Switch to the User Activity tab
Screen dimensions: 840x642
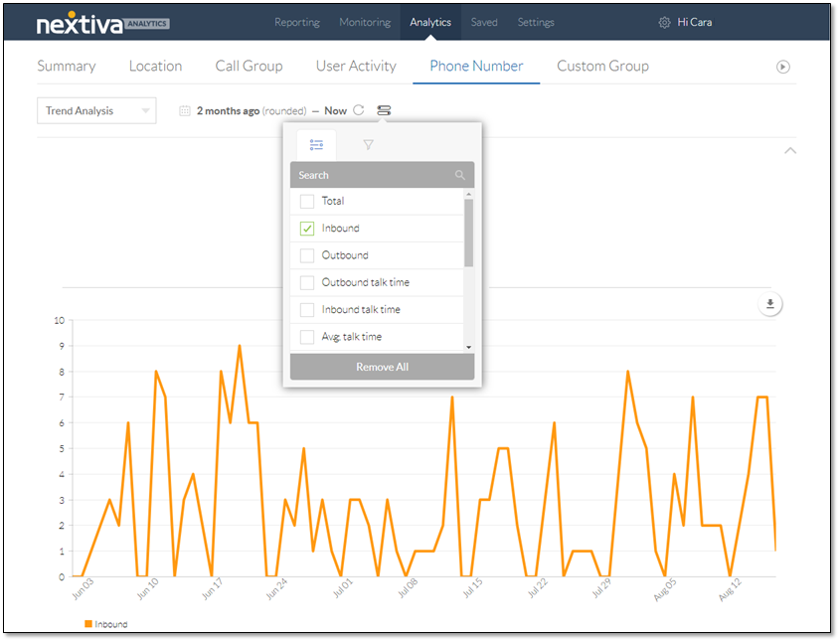pyautogui.click(x=356, y=67)
